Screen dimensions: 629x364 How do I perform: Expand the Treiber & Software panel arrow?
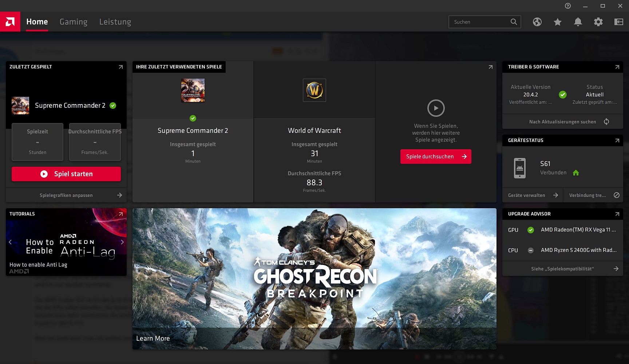[617, 67]
